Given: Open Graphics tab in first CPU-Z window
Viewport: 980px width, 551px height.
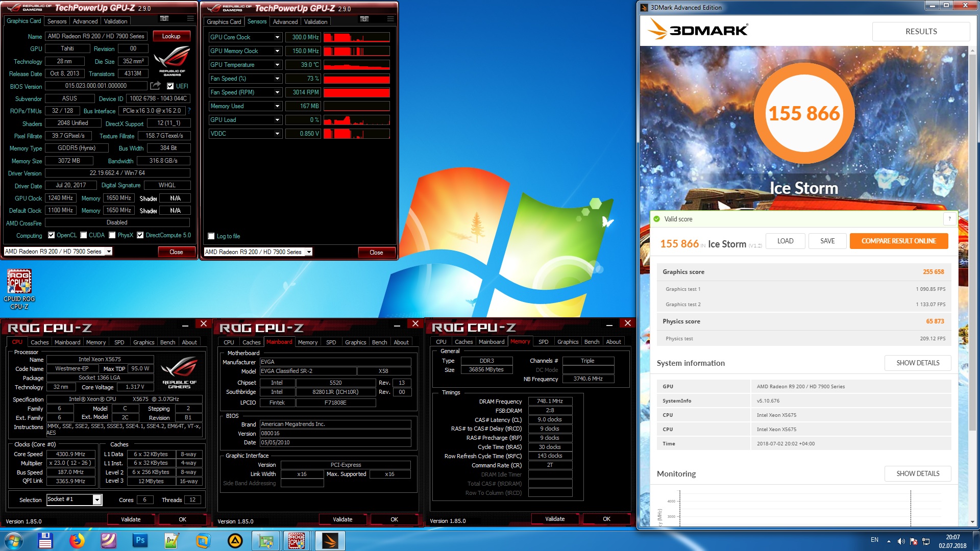Looking at the screenshot, I should 143,342.
